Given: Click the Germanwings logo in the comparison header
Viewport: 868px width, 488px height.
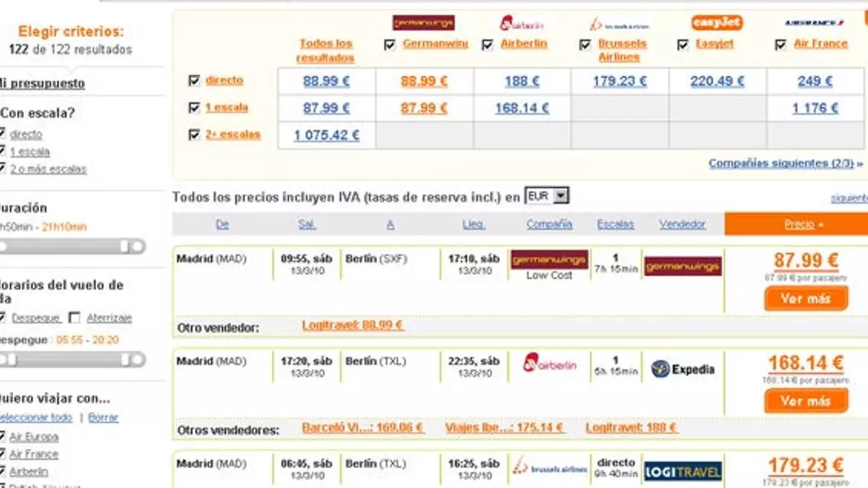Looking at the screenshot, I should click(x=423, y=22).
